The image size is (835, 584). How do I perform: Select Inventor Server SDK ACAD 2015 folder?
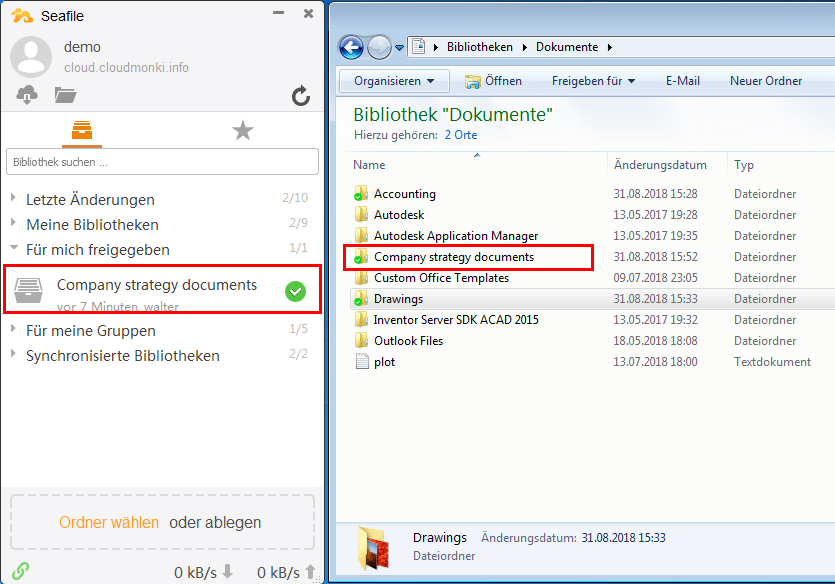pos(456,320)
